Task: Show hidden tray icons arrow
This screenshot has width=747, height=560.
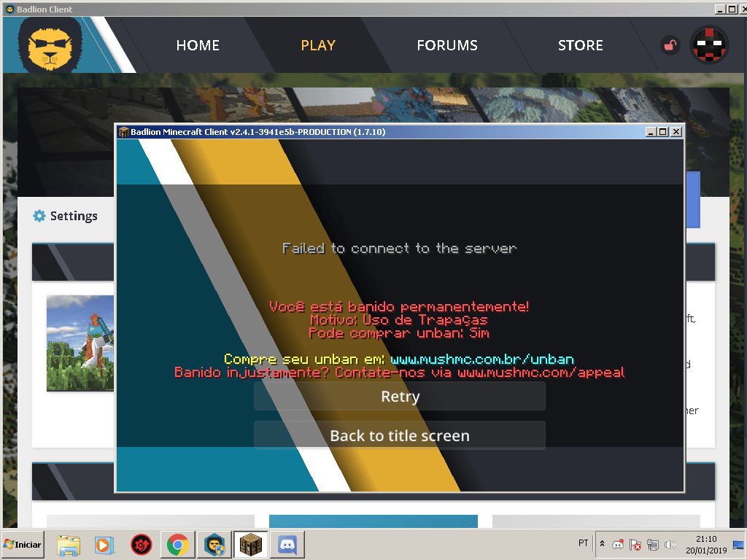Action: 602,544
